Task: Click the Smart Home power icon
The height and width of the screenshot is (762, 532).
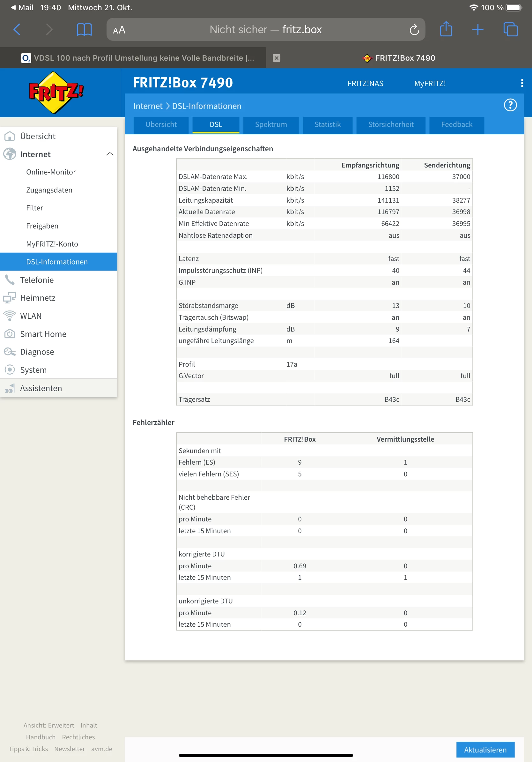Action: (x=10, y=334)
